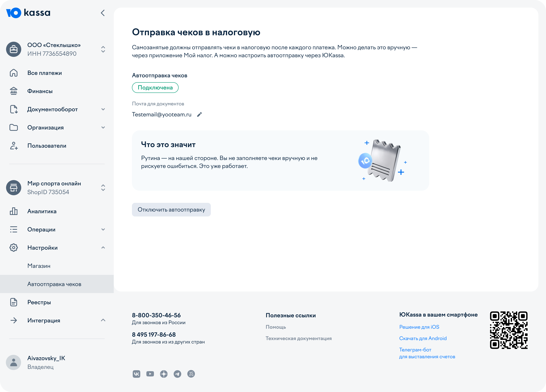
Task: Click the QR code image
Action: [509, 330]
